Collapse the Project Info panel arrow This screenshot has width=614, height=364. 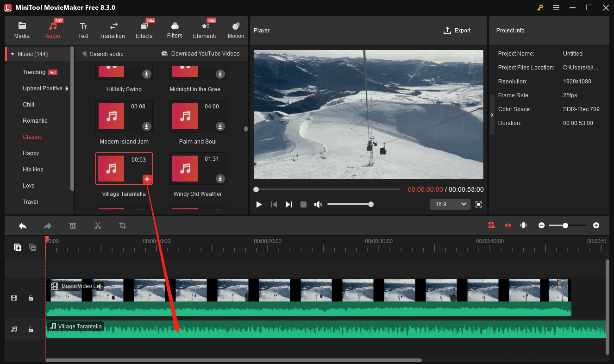tap(492, 115)
